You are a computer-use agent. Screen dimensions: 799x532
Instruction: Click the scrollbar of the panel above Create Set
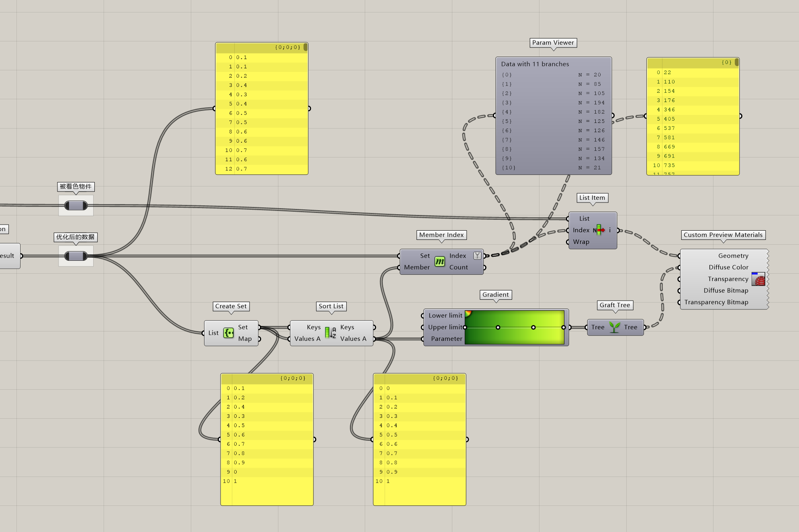(x=306, y=47)
